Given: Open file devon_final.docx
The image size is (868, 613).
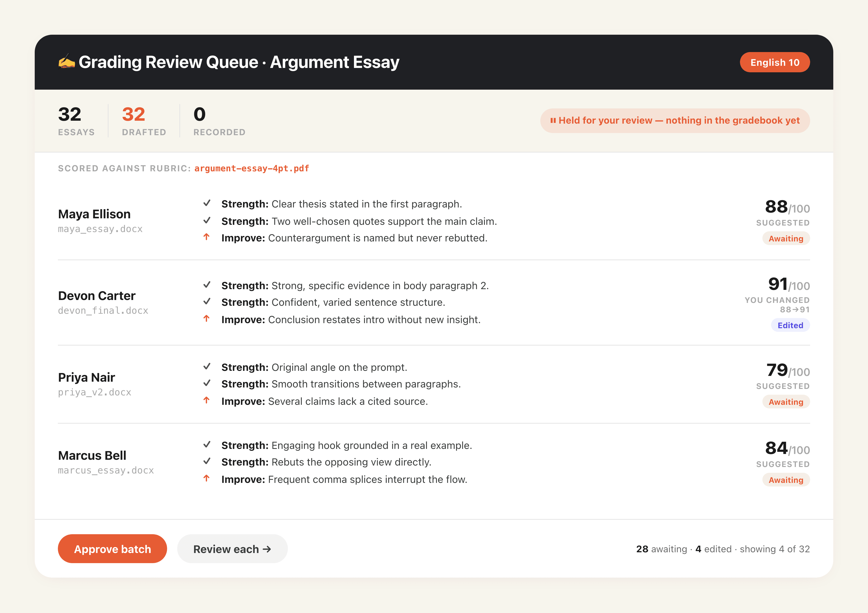Looking at the screenshot, I should [103, 310].
